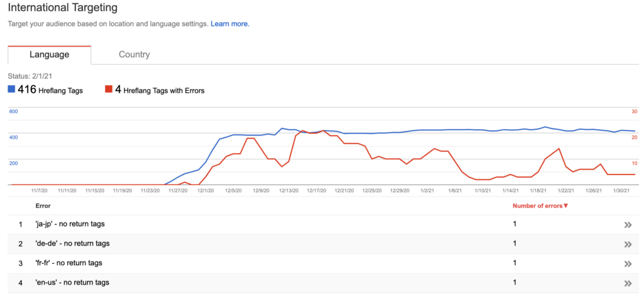Click the blue Hreflang Tags legend swatch
The image size is (644, 296).
point(11,90)
